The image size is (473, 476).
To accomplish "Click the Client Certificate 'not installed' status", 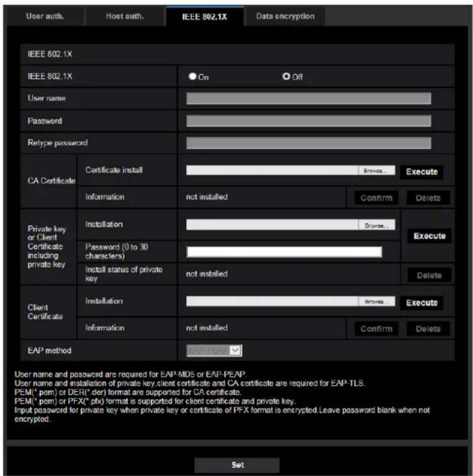I will point(207,328).
